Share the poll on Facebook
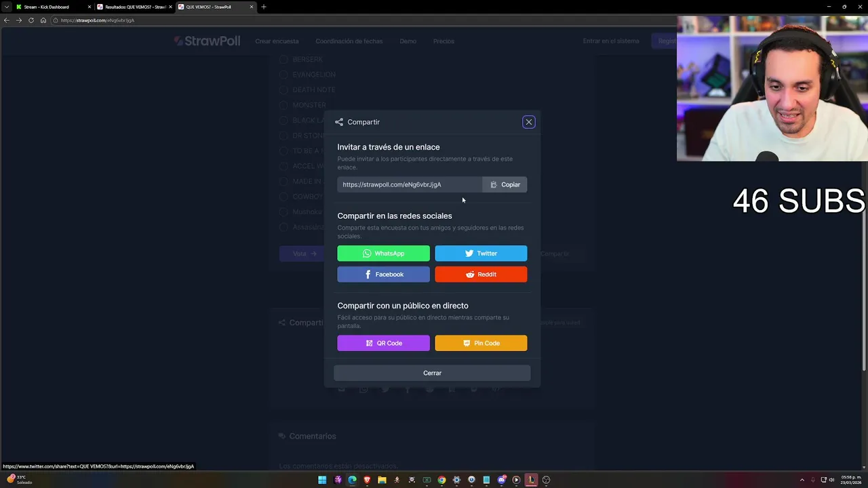This screenshot has height=488, width=868. click(383, 274)
